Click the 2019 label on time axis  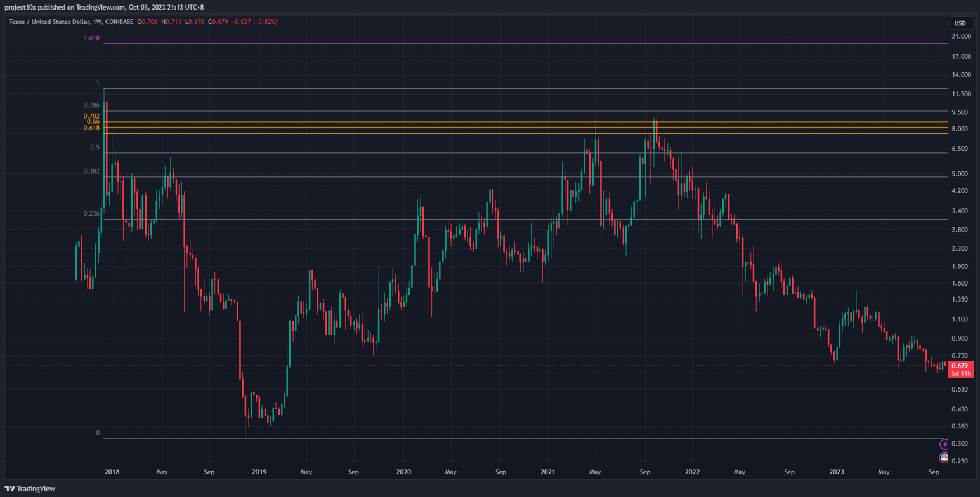(x=259, y=472)
